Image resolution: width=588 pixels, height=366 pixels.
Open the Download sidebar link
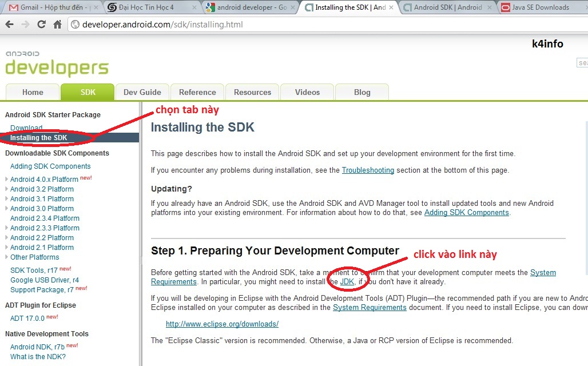[x=26, y=128]
